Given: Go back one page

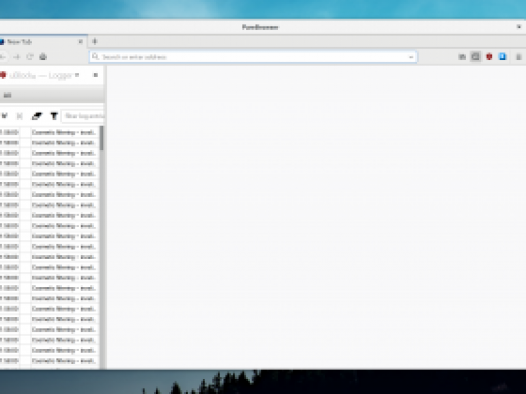Looking at the screenshot, I should tap(3, 57).
